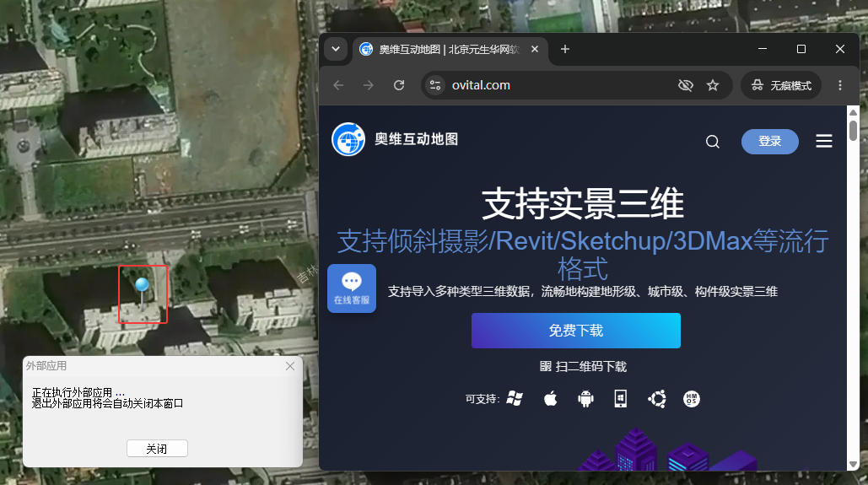The height and width of the screenshot is (485, 868).
Task: Select the tablet device platform icon
Action: pos(621,399)
